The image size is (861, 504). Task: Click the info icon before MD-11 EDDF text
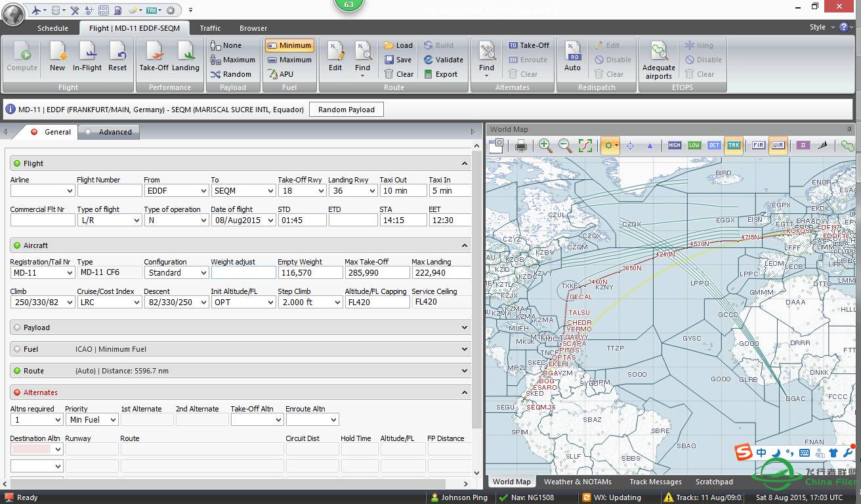(x=10, y=110)
